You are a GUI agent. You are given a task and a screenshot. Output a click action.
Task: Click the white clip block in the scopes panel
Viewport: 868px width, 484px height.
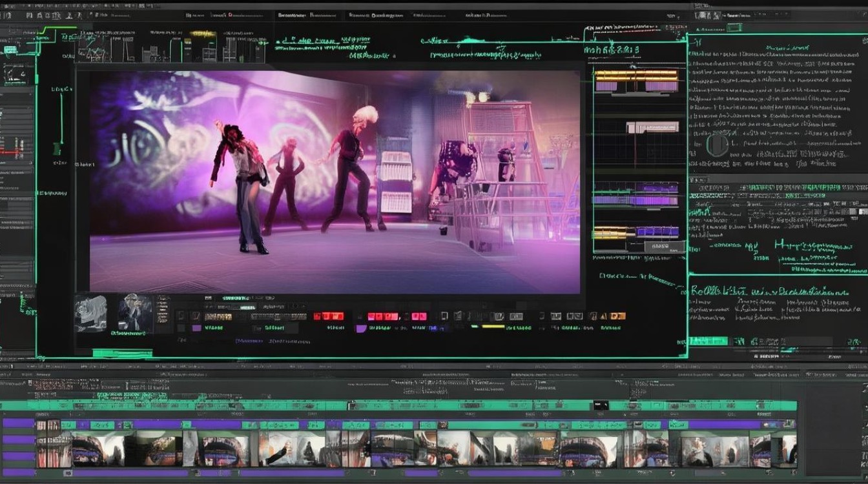(x=652, y=128)
